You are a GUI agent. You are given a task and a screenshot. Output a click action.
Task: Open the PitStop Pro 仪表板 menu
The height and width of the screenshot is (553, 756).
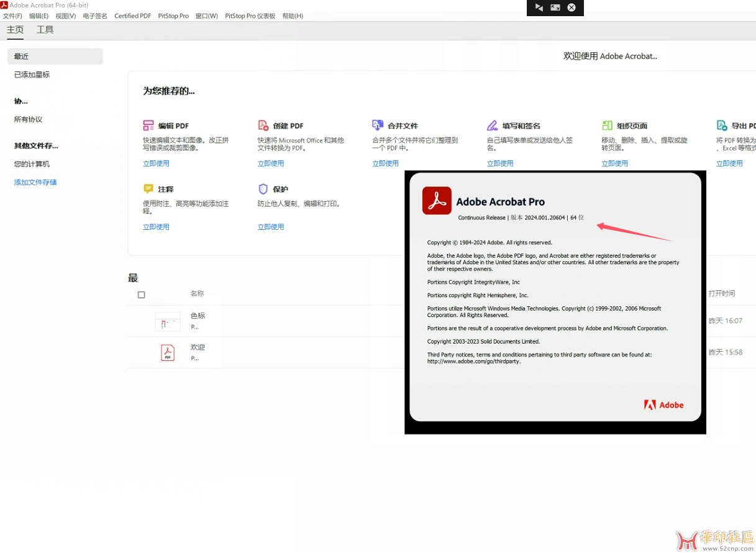tap(250, 16)
